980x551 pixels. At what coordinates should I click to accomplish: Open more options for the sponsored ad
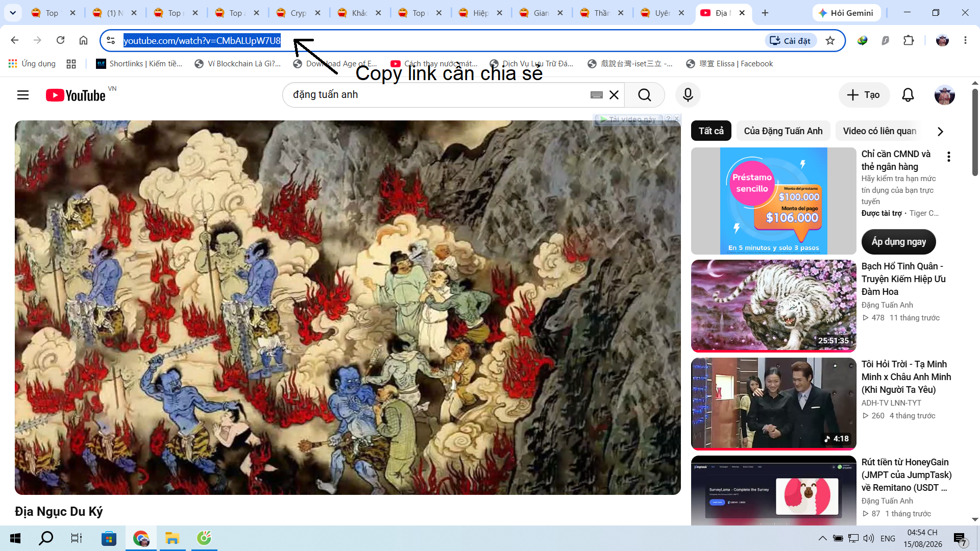[x=949, y=157]
